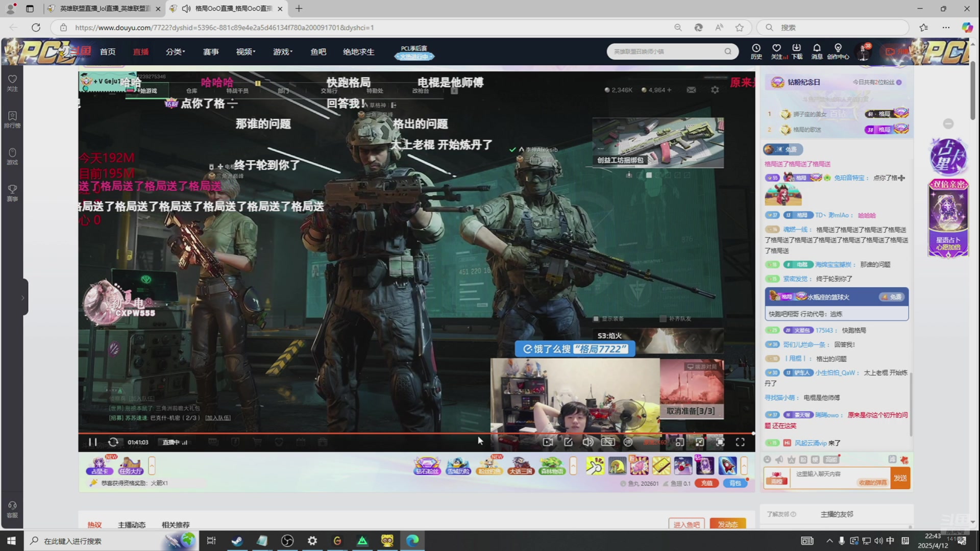Screen dimensions: 980x551
Task: Click PCL季后赛 event banner link
Action: [414, 52]
